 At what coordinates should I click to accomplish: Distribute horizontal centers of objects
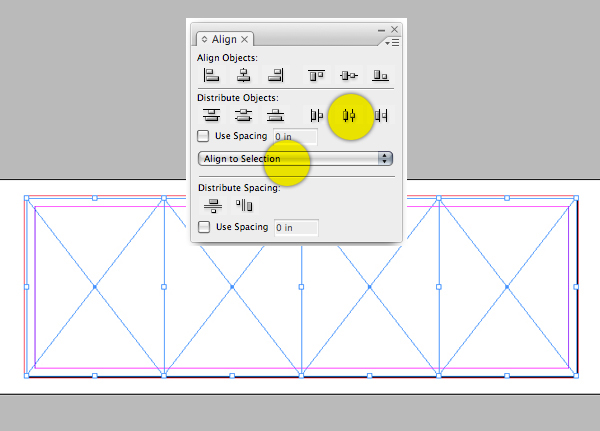tap(349, 115)
